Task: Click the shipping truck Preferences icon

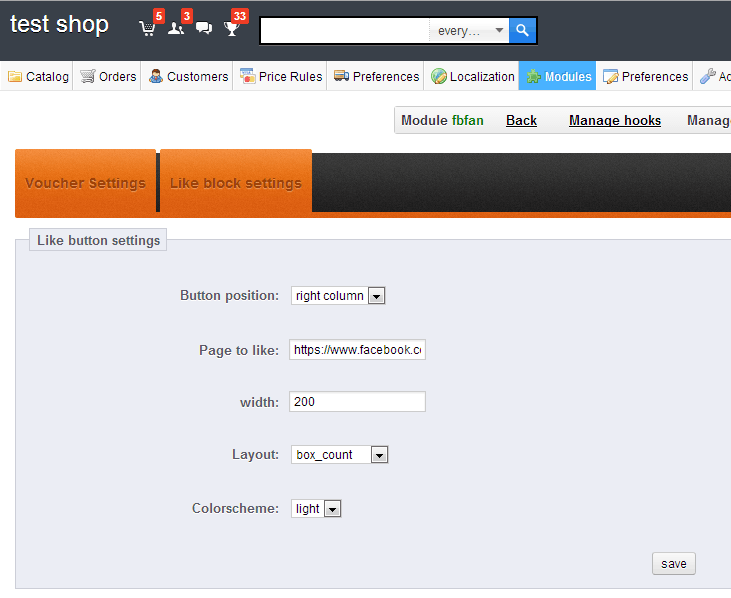Action: 342,76
